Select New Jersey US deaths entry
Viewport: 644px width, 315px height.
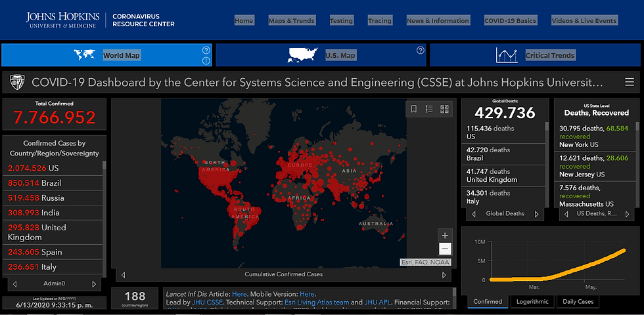click(x=595, y=167)
